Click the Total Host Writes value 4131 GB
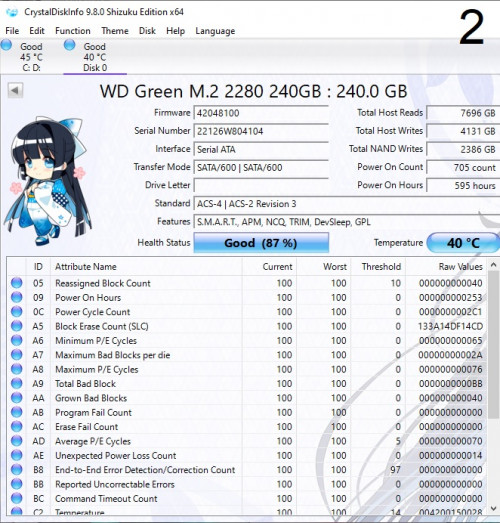The image size is (500, 523). point(463,131)
